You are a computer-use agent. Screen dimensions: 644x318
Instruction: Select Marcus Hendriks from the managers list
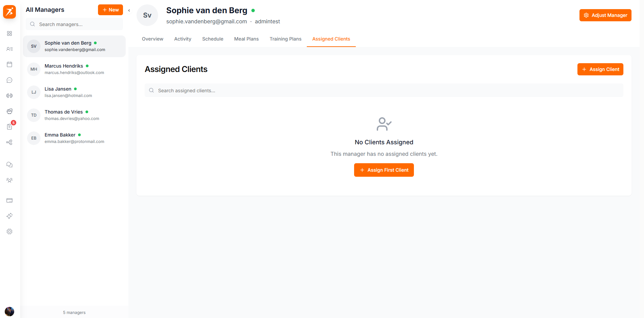pyautogui.click(x=74, y=69)
